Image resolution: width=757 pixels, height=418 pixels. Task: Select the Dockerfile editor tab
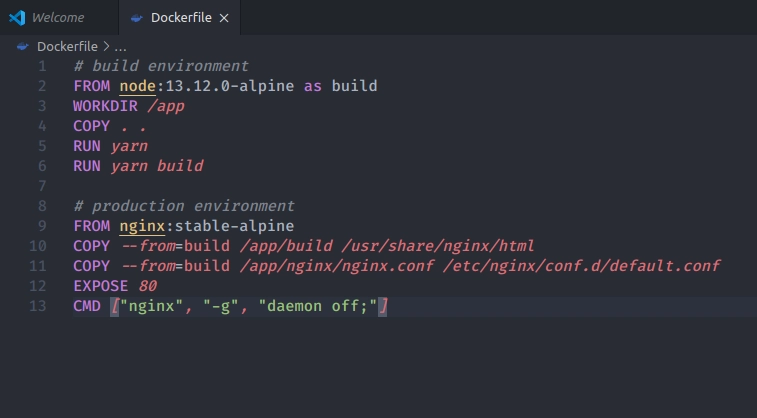coord(180,17)
